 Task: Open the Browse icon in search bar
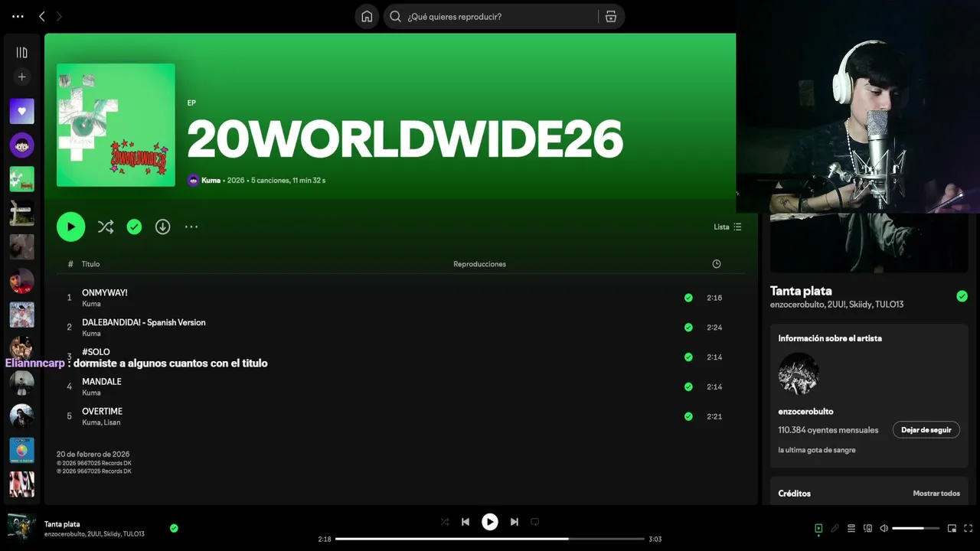610,16
